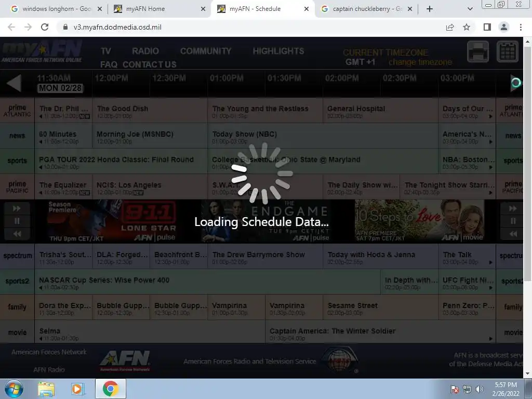Viewport: 532px width, 399px height.
Task: Fast-forward left banner carousel
Action: point(17,208)
